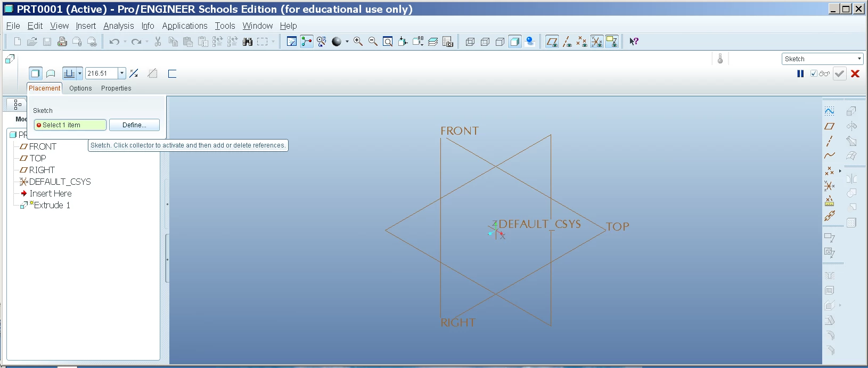Toggle annotation element display
The width and height of the screenshot is (868, 368).
(612, 42)
